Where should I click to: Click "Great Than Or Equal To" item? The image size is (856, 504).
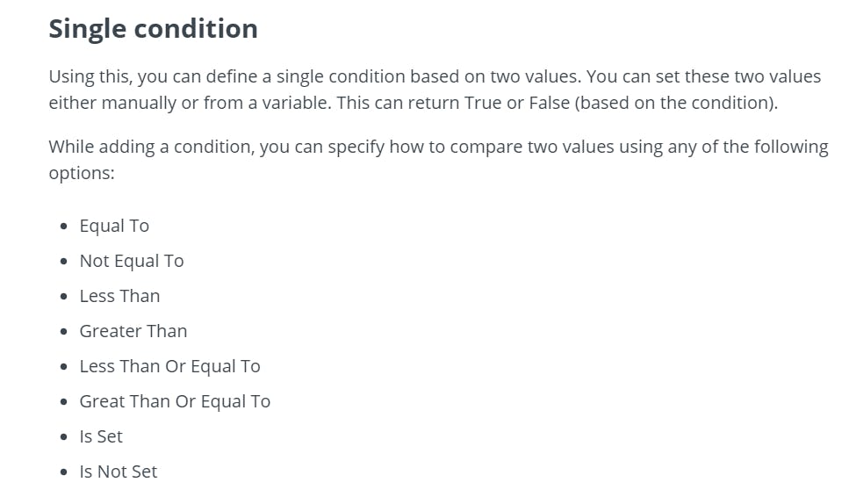coord(175,401)
